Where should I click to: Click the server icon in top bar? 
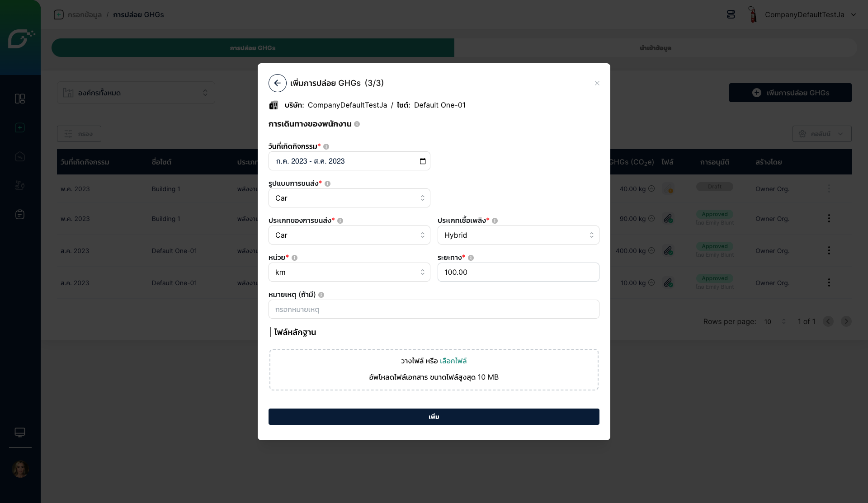tap(731, 14)
